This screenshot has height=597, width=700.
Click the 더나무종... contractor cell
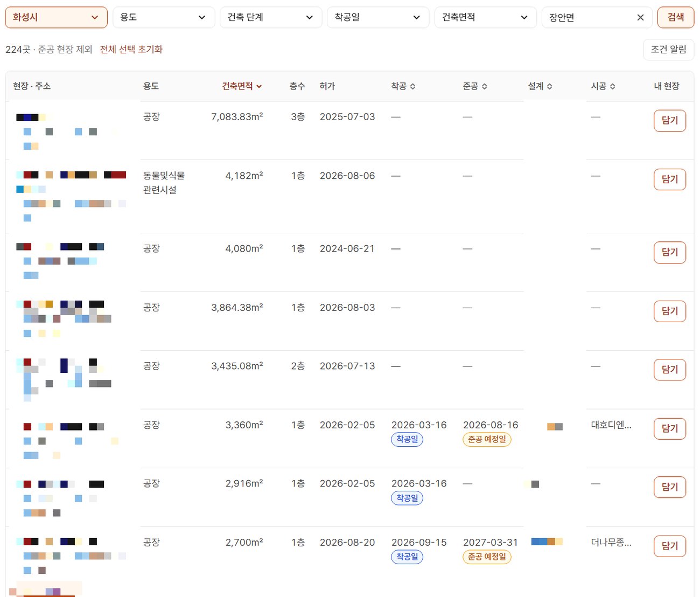pos(611,542)
